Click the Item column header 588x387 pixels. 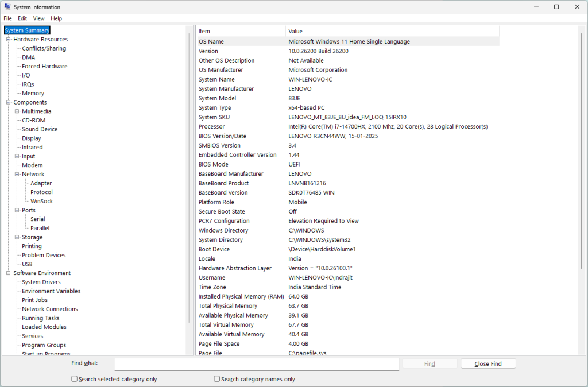click(x=241, y=32)
